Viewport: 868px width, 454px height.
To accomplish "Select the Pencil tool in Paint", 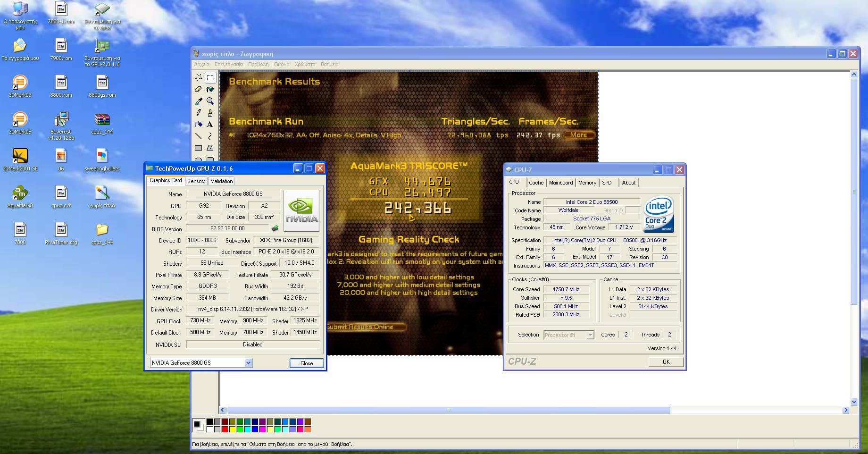I will pos(199,113).
